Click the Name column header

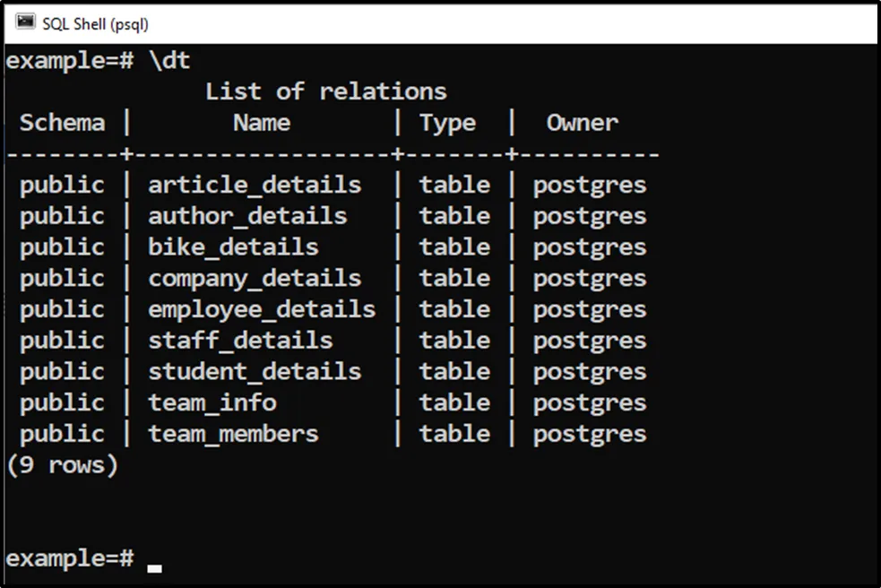pyautogui.click(x=261, y=123)
